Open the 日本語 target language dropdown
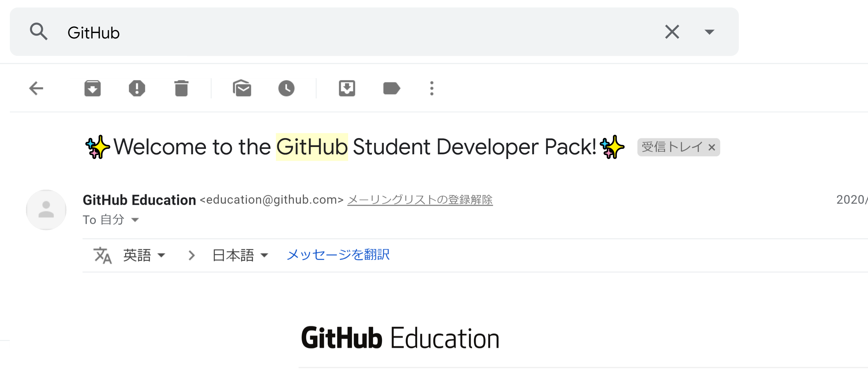Image resolution: width=868 pixels, height=387 pixels. click(x=240, y=255)
